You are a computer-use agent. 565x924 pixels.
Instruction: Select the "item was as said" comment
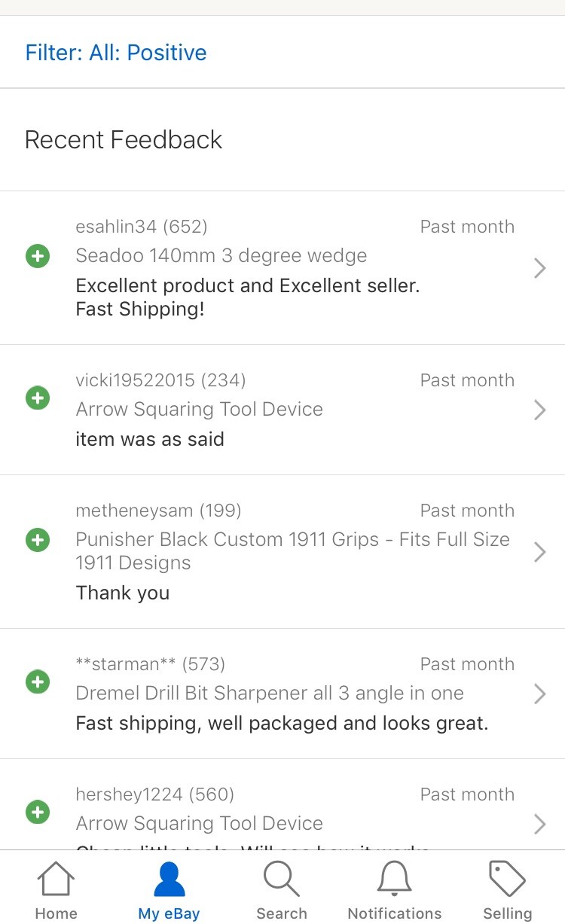pyautogui.click(x=150, y=439)
